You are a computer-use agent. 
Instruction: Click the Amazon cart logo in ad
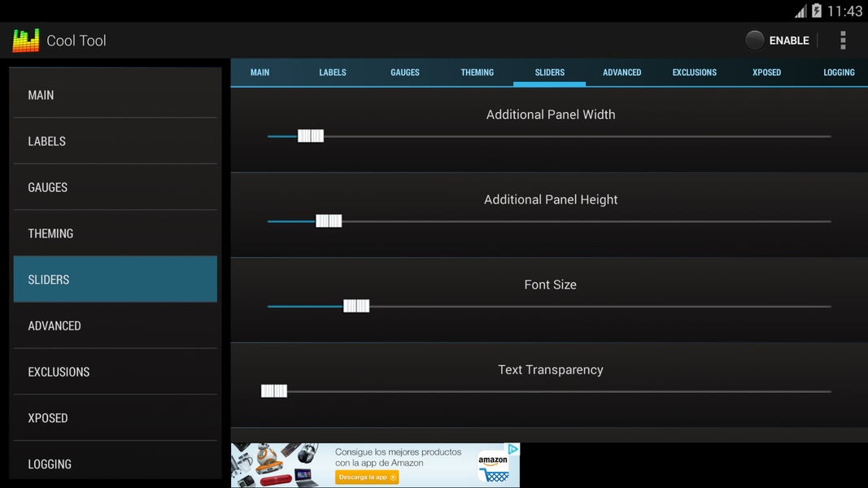[x=493, y=468]
